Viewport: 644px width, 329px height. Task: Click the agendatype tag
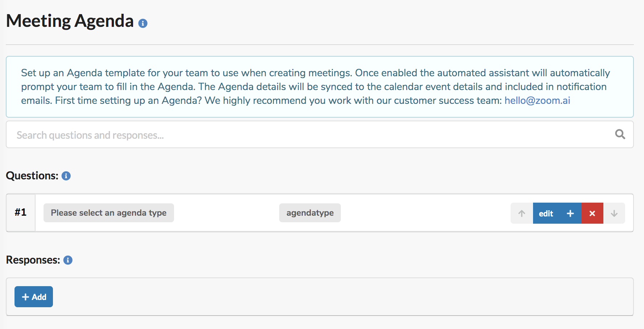click(x=310, y=213)
